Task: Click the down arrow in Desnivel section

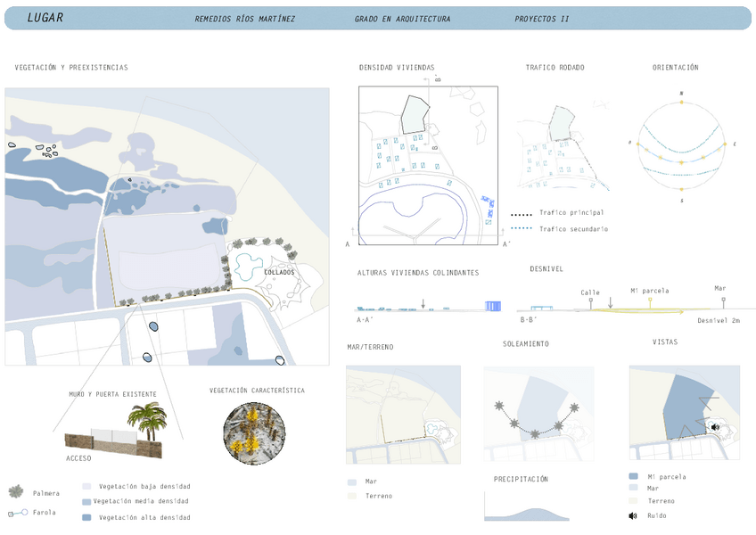Action: point(611,304)
